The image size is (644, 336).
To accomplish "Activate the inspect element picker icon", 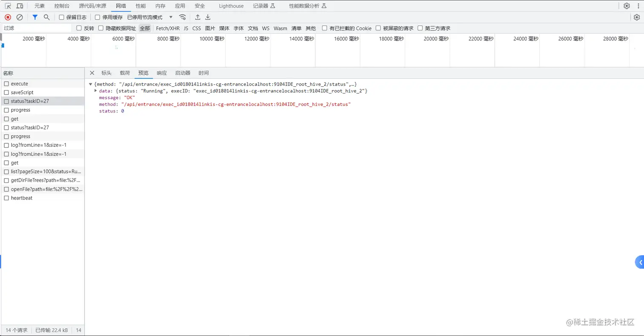I will (8, 6).
